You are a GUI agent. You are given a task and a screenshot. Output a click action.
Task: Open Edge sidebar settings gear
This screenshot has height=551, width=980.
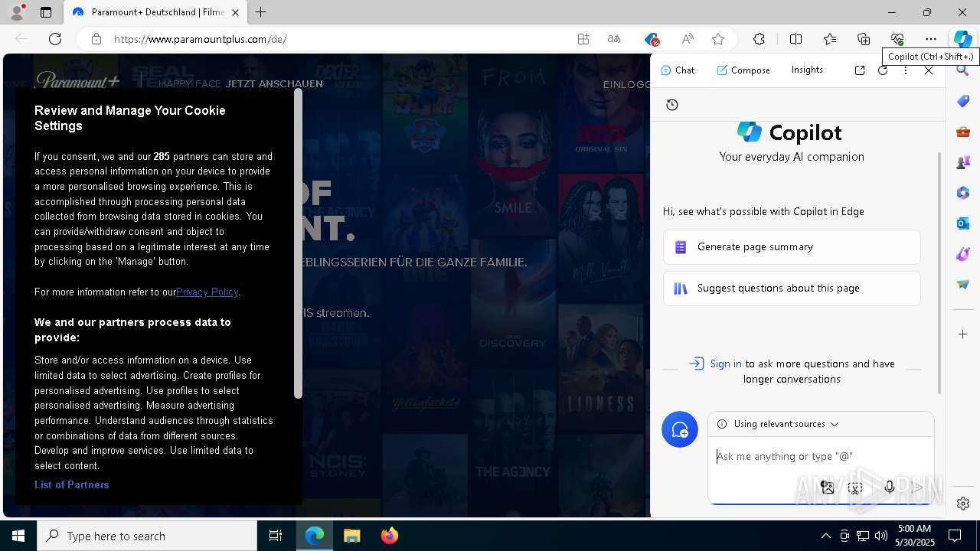click(963, 504)
